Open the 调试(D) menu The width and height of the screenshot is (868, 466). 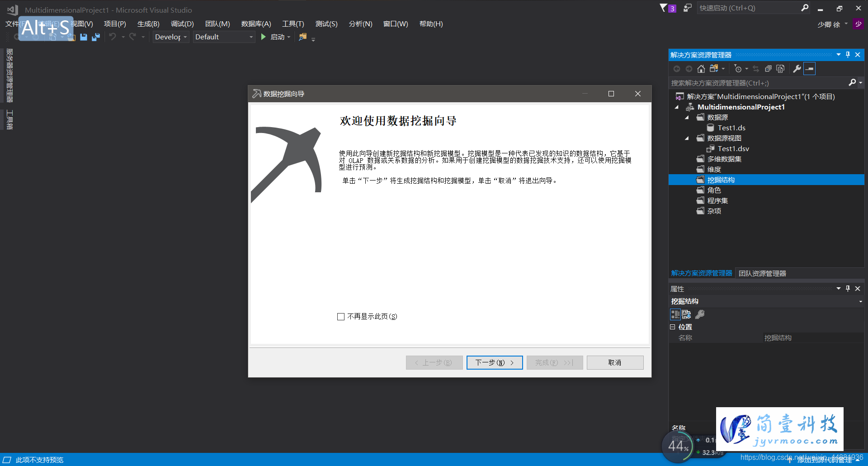pyautogui.click(x=182, y=24)
